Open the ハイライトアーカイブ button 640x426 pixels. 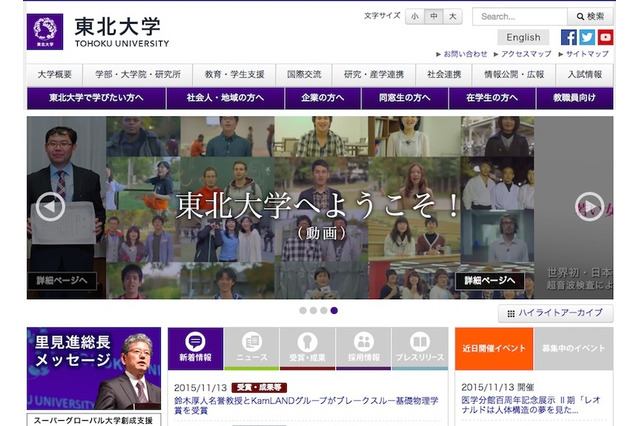point(556,313)
